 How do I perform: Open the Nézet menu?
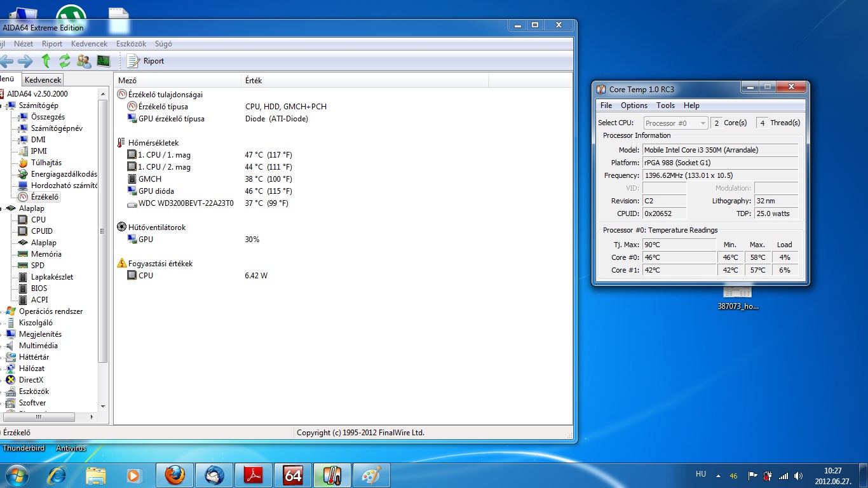click(x=24, y=44)
